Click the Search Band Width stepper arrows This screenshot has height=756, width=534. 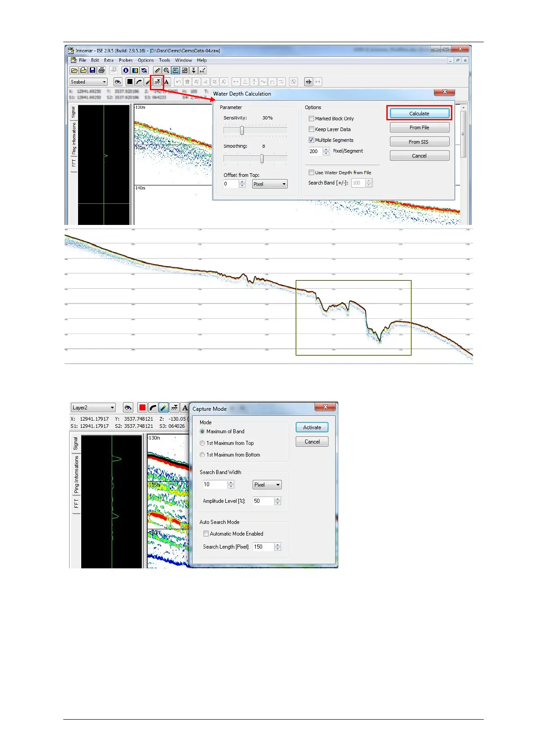click(x=231, y=484)
